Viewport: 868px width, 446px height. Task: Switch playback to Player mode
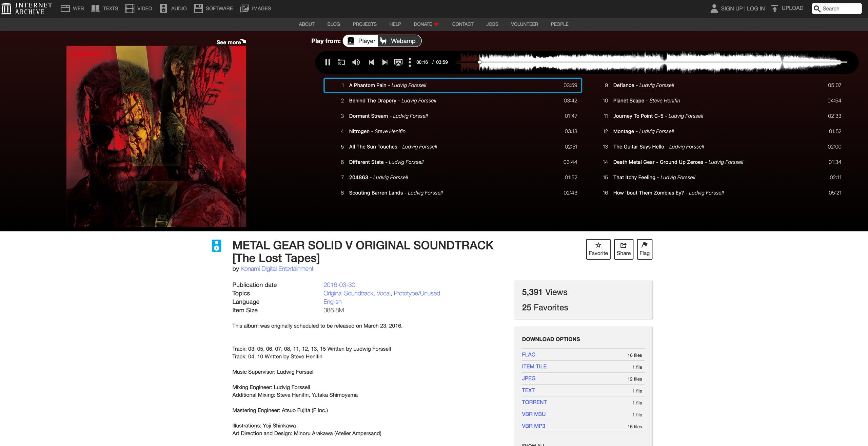[x=361, y=41]
